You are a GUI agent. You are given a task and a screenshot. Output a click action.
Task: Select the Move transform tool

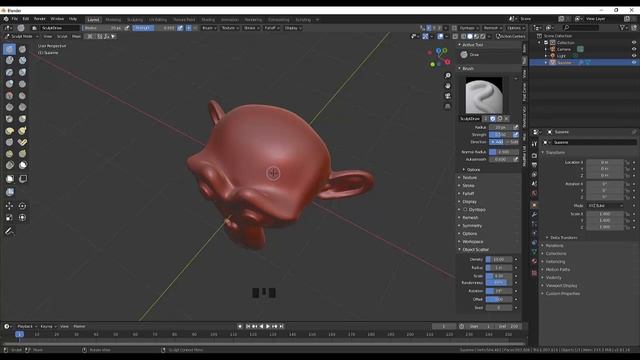pyautogui.click(x=9, y=206)
